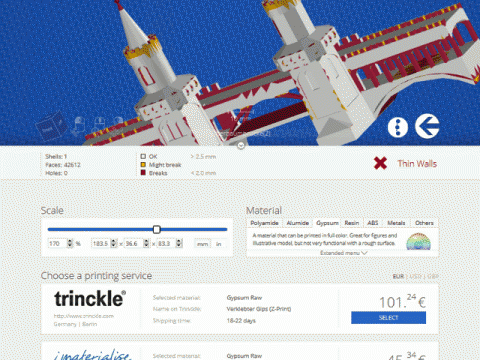The width and height of the screenshot is (480, 360).
Task: Click the white OK legend swatch
Action: [x=143, y=156]
